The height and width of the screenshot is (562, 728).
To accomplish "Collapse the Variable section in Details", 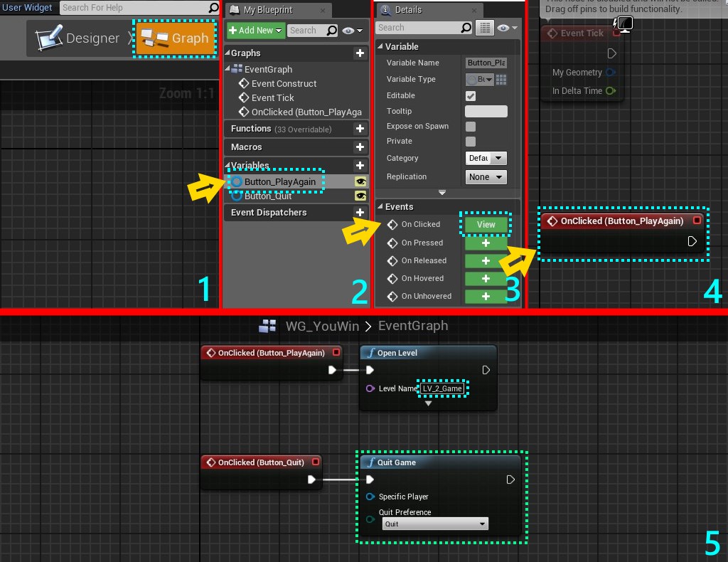I will [x=380, y=46].
